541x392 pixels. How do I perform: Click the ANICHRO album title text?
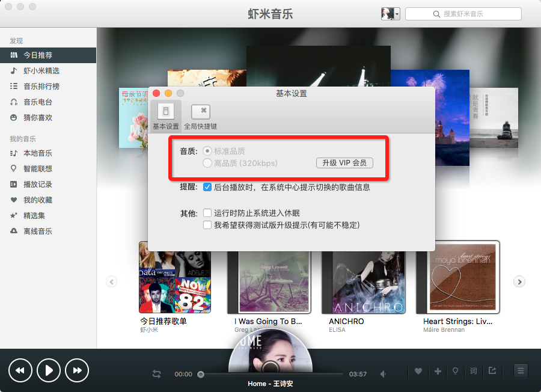click(346, 321)
